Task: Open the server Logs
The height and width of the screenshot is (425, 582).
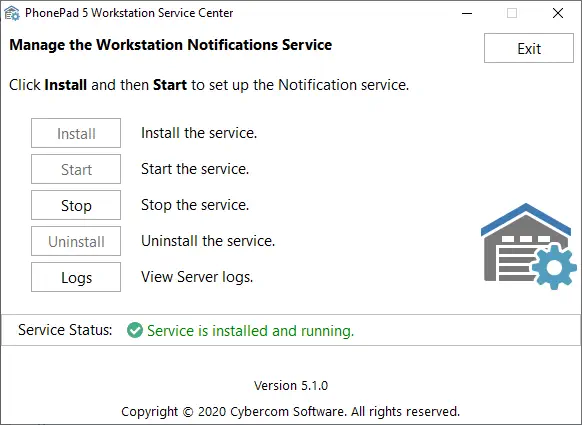Action: point(76,277)
